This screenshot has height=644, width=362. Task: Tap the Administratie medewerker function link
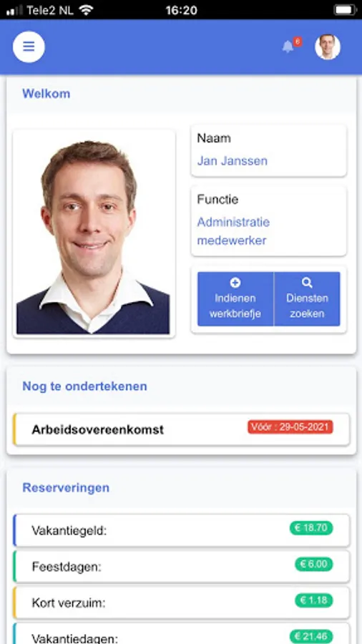pos(233,231)
